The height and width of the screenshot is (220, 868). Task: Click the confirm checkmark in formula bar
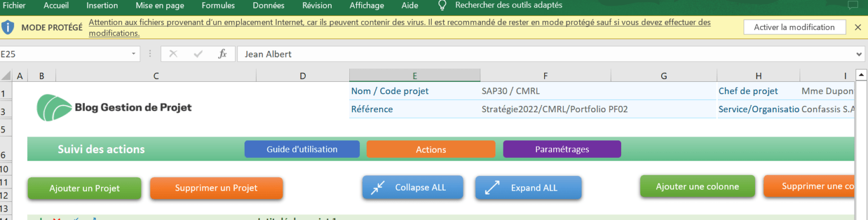(x=198, y=54)
